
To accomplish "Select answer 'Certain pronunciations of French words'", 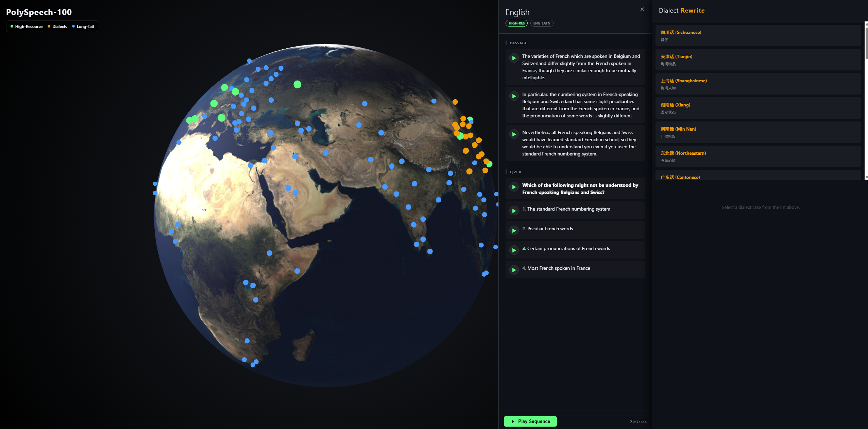I will 568,249.
